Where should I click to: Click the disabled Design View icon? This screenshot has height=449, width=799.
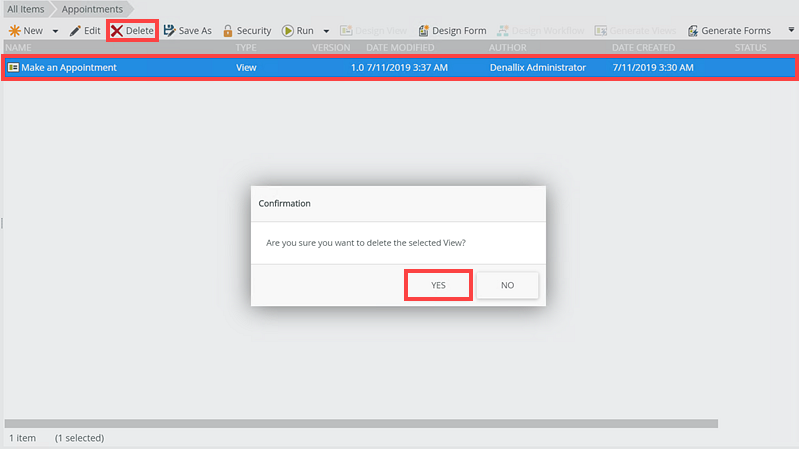point(346,31)
